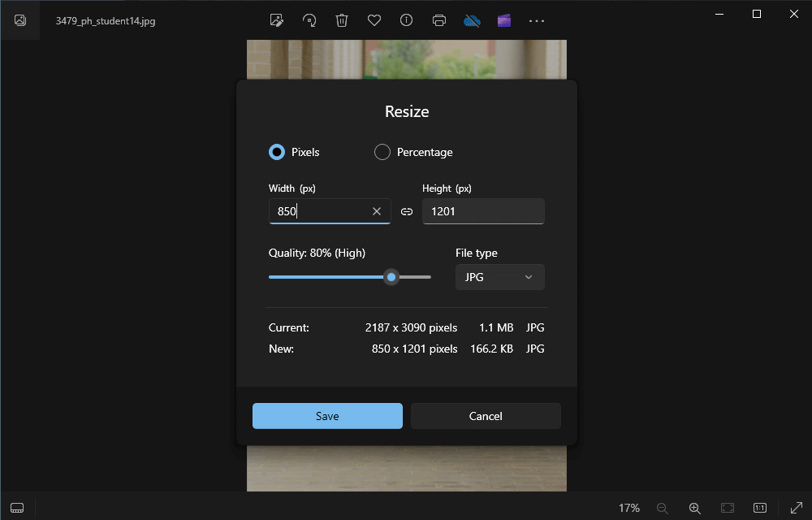
Task: Click the Print icon
Action: (x=439, y=20)
